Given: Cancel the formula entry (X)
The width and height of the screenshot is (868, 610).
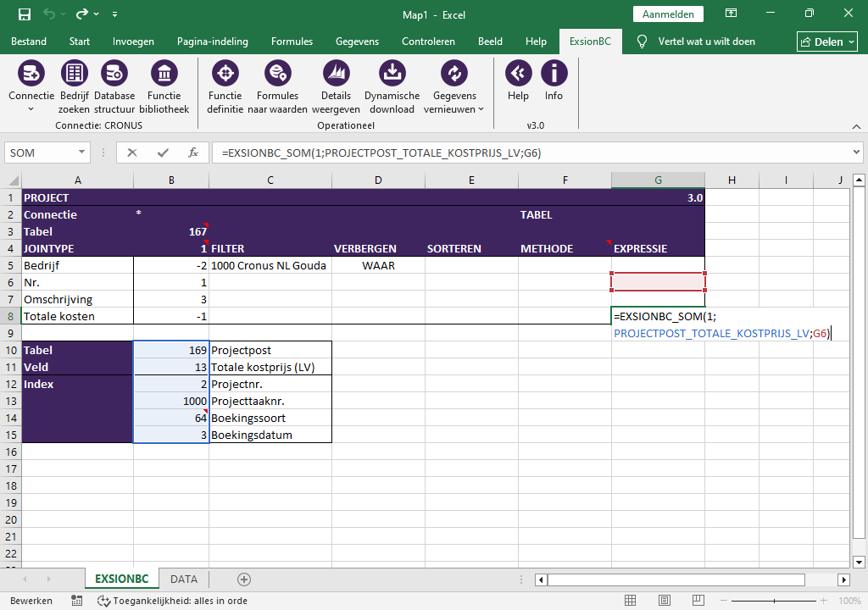Looking at the screenshot, I should pyautogui.click(x=131, y=152).
